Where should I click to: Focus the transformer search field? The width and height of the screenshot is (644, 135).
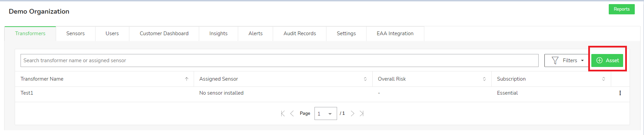280,60
